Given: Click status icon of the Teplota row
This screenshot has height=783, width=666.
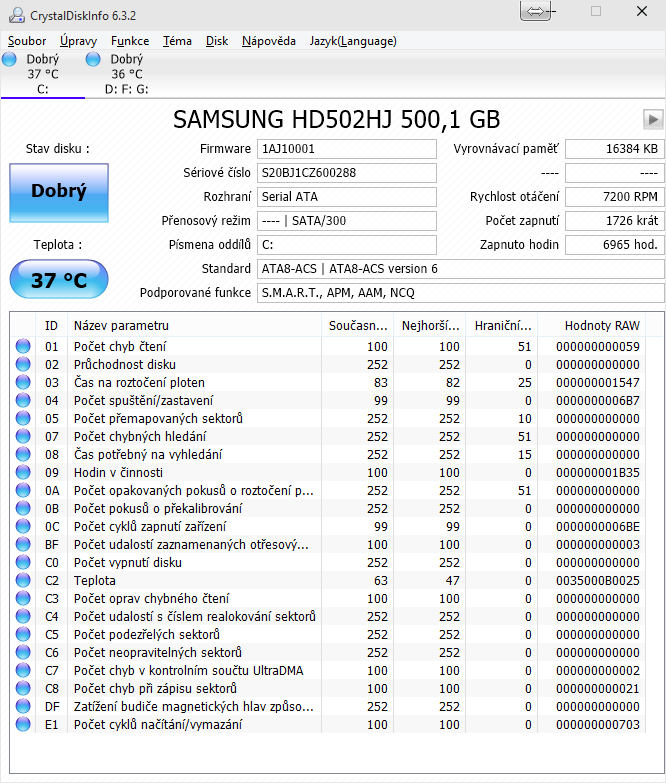Looking at the screenshot, I should coord(23,581).
